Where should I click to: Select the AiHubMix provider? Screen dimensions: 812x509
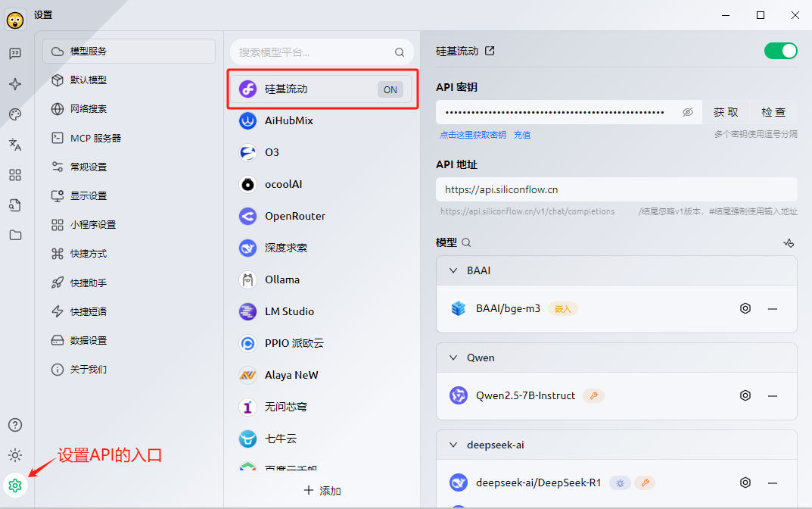pyautogui.click(x=321, y=120)
